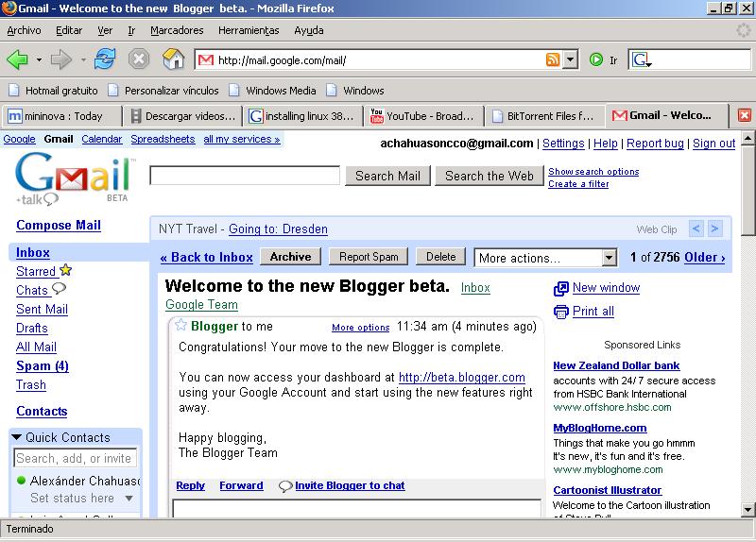Delete the message
This screenshot has height=542, width=756.
click(440, 257)
